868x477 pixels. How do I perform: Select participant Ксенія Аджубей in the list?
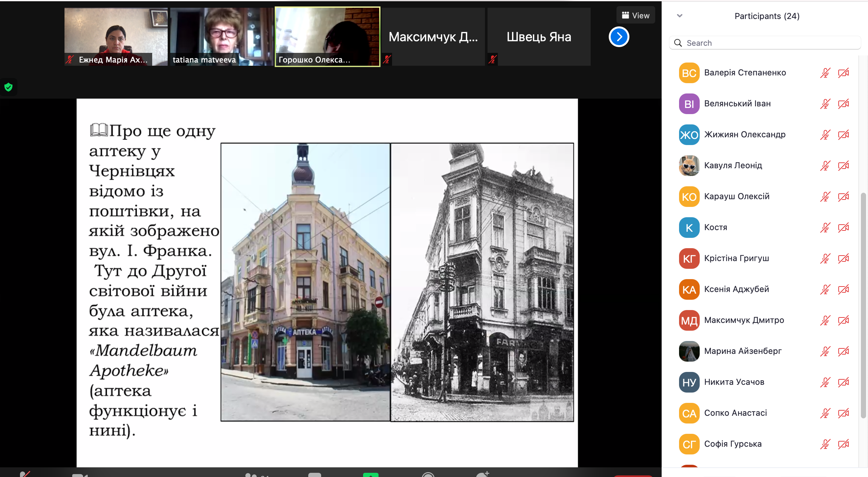tap(736, 289)
